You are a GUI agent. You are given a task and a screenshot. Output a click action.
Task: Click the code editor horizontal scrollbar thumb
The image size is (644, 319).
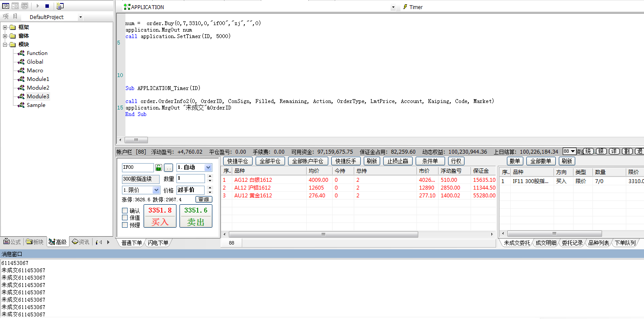(x=136, y=140)
